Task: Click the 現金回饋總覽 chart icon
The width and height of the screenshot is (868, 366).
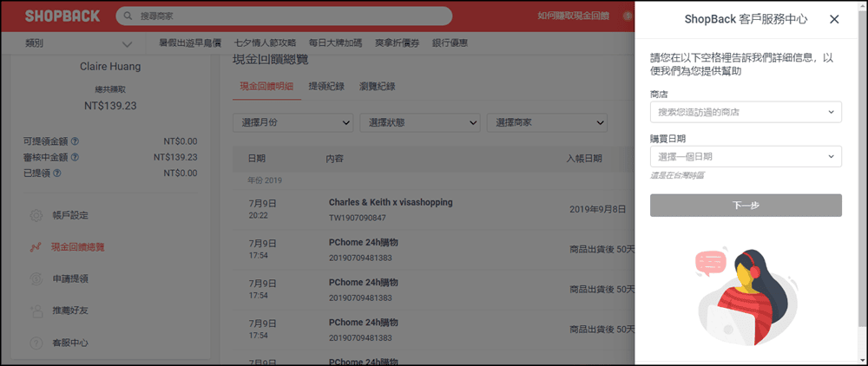Action: click(36, 247)
